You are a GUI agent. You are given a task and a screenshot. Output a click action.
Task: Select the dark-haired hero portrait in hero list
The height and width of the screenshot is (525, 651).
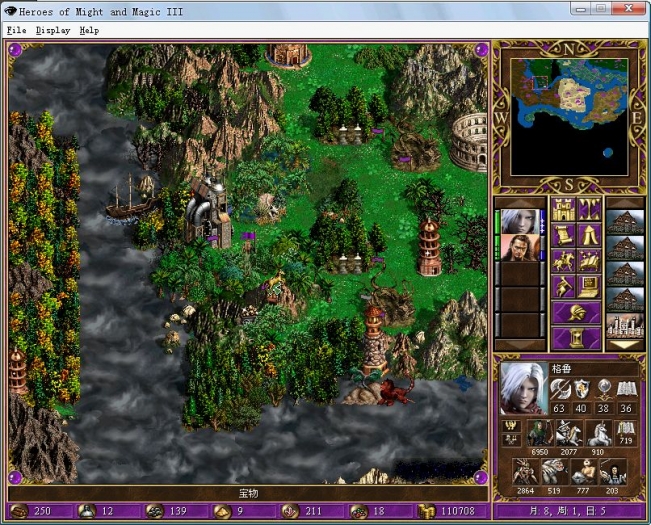520,248
